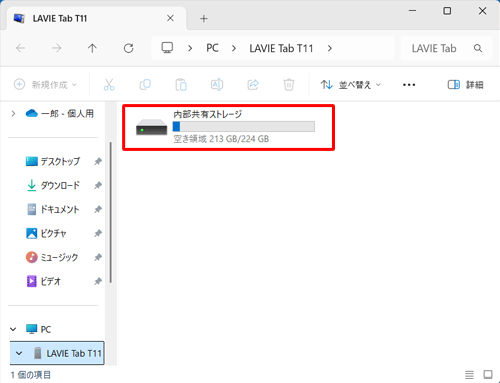
Task: Switch to large icons view
Action: tap(488, 375)
